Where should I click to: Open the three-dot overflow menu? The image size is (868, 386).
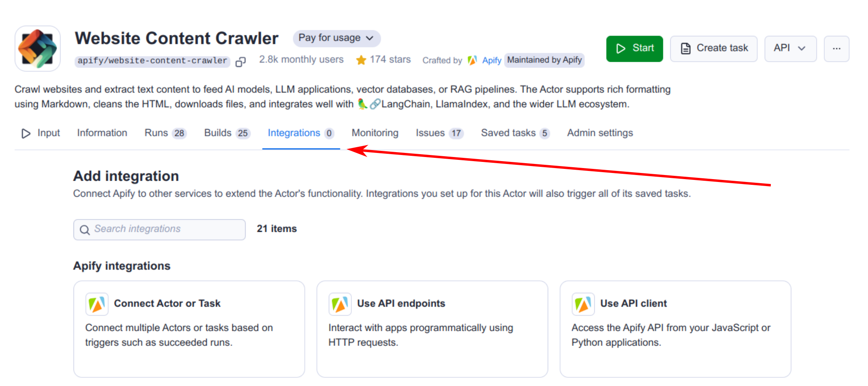(x=837, y=48)
